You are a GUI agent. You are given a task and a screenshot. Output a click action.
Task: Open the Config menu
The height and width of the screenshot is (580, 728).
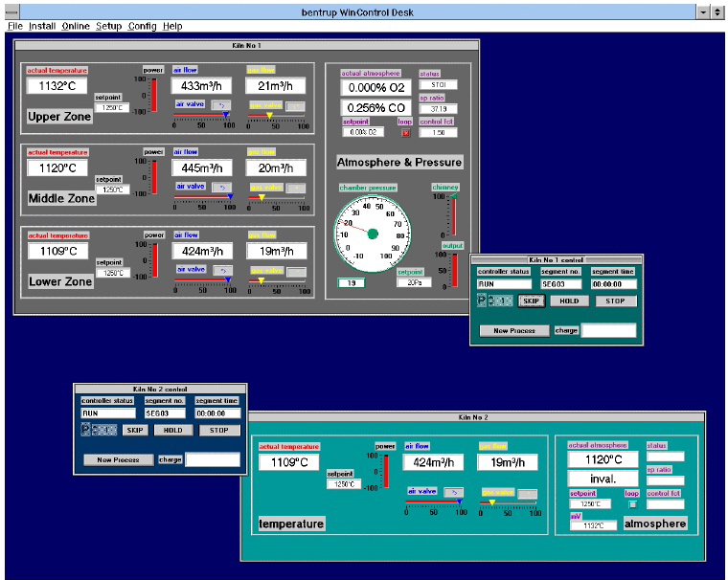[142, 26]
